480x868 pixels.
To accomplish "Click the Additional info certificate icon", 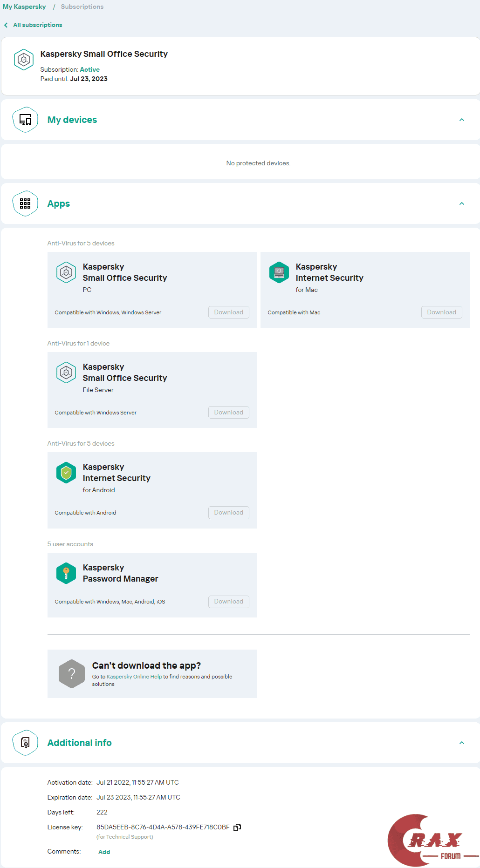I will 25,743.
